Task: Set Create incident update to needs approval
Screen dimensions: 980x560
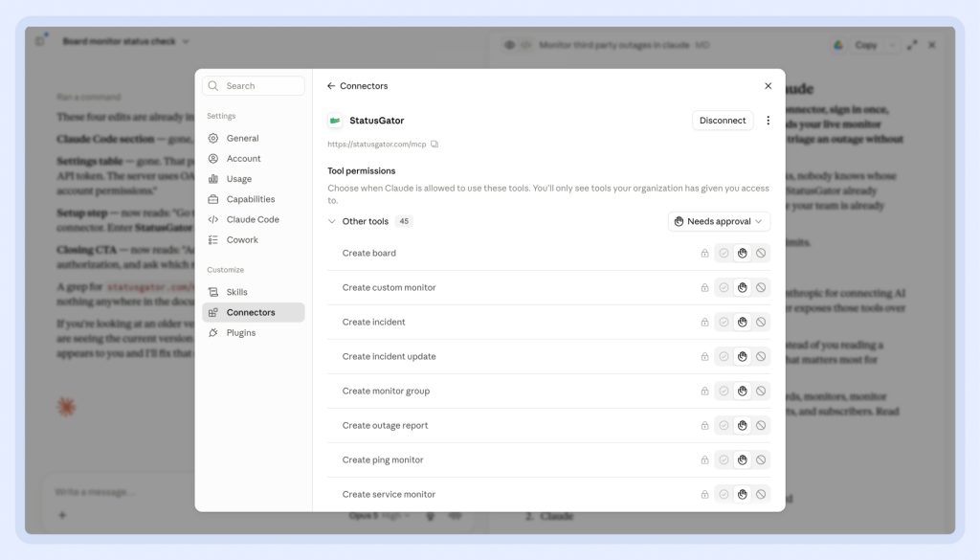Action: pos(742,356)
